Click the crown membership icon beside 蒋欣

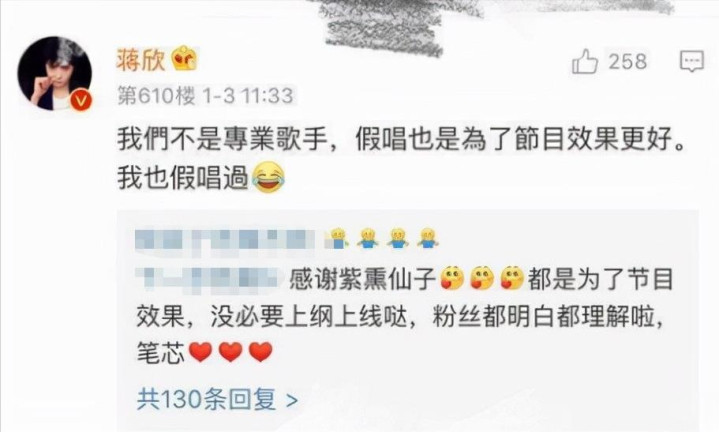pos(184,59)
